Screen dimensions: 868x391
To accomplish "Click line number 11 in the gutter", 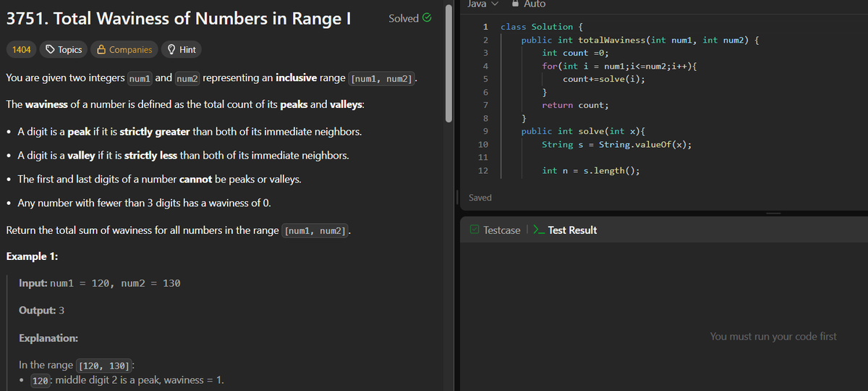I will [x=483, y=157].
